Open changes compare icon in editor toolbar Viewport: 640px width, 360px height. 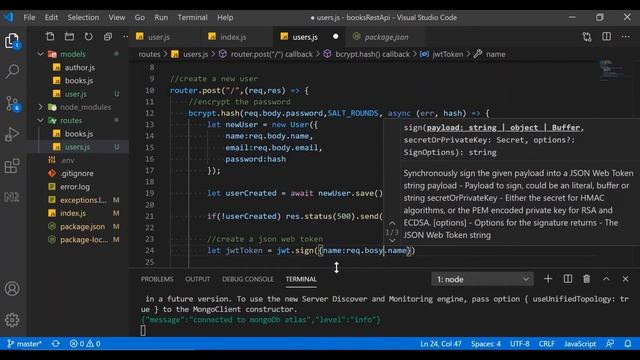587,37
